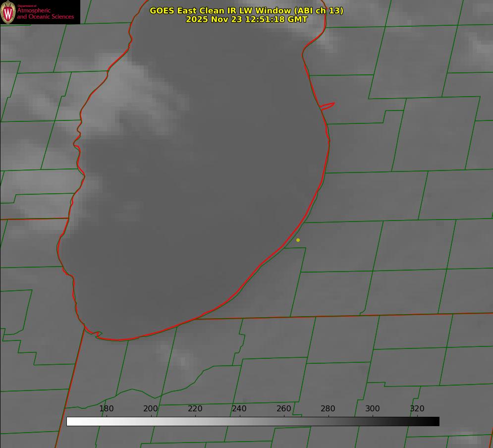Image resolution: width=493 pixels, height=448 pixels.
Task: Click the UW crest logo icon
Action: coord(8,12)
